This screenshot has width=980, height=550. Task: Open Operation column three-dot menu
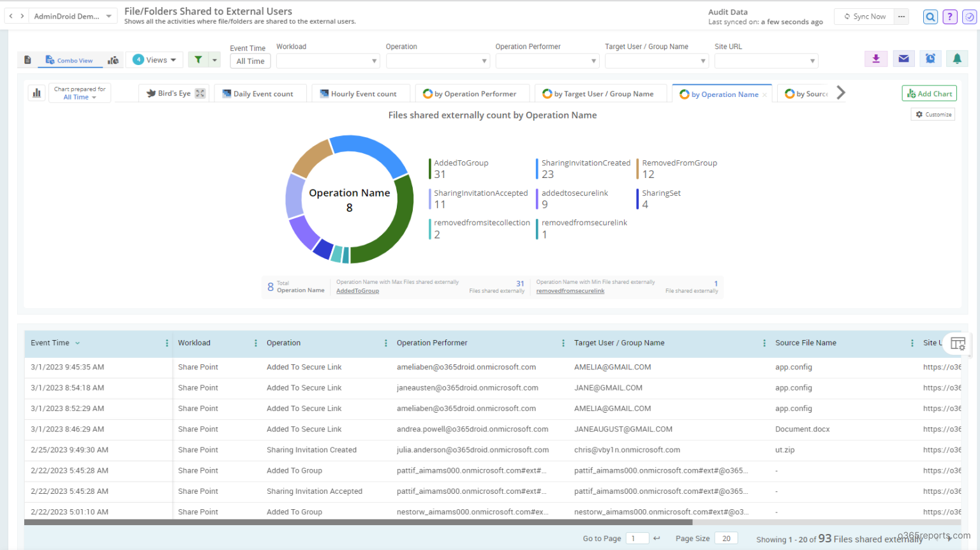click(x=386, y=343)
